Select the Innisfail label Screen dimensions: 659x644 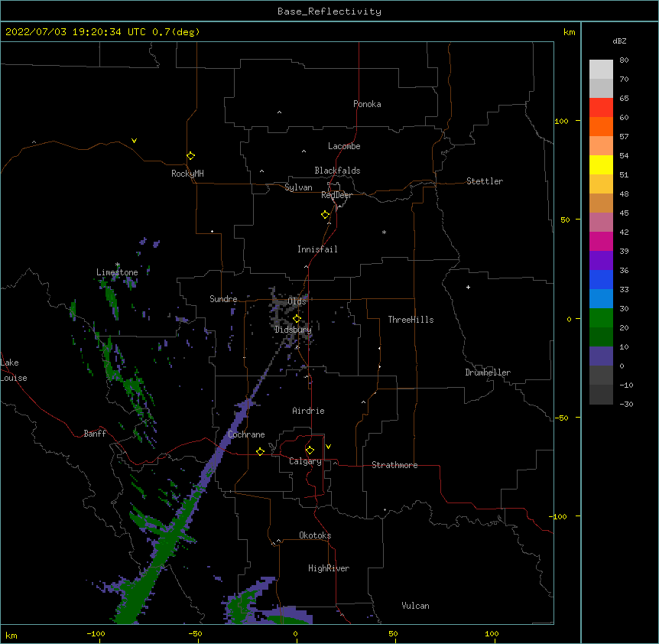(317, 249)
